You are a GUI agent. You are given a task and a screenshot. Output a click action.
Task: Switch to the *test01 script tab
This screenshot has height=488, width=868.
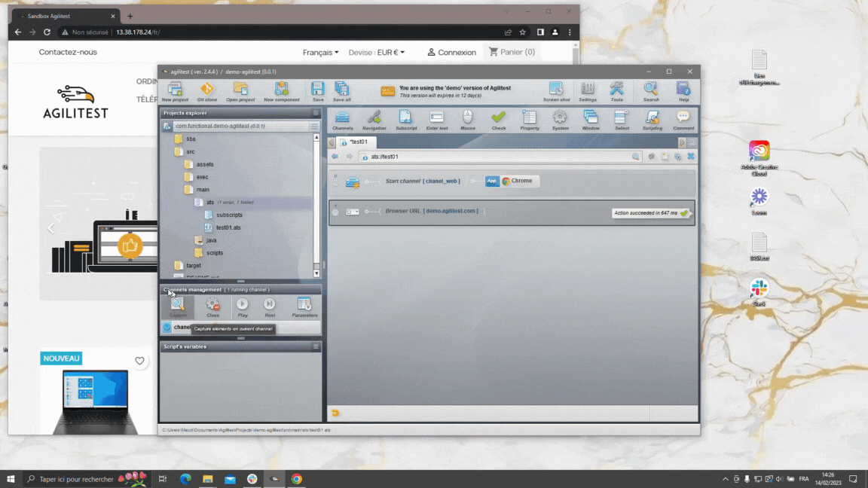(x=358, y=142)
